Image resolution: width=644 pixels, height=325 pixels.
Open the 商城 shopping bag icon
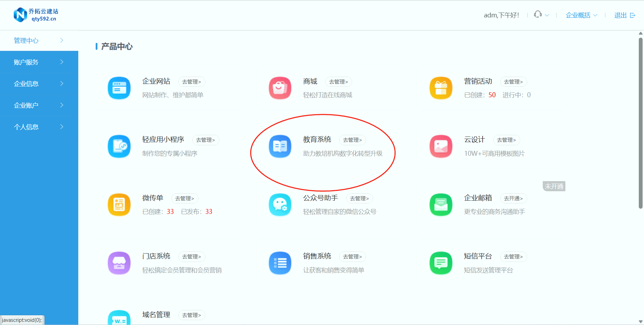pos(280,88)
